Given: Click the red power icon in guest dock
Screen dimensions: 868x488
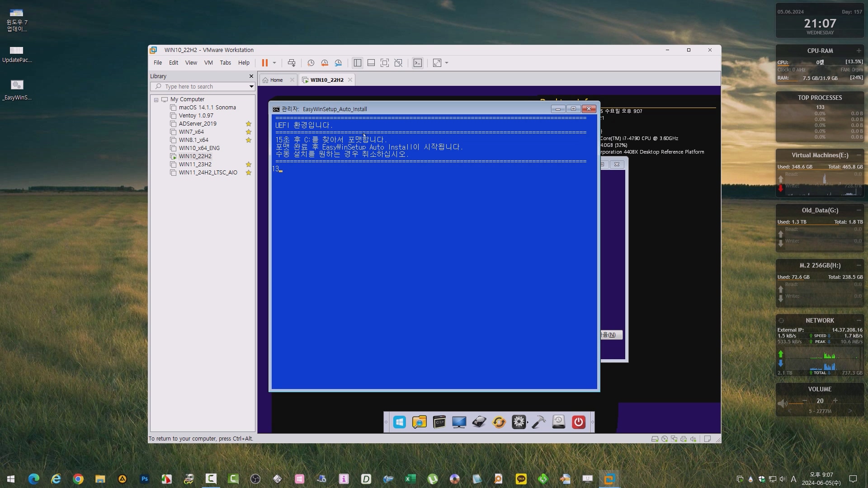Looking at the screenshot, I should [578, 422].
